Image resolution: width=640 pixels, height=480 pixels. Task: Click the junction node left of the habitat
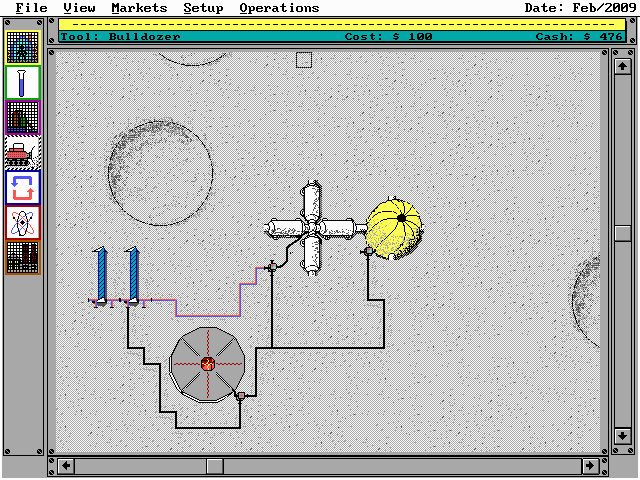(x=272, y=267)
